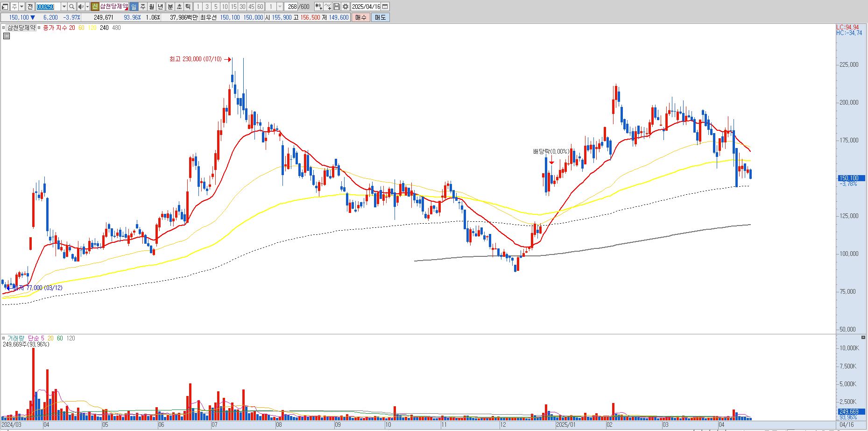Image resolution: width=868 pixels, height=431 pixels.
Task: Click the small square handle before 종가 지수 label
Action: coord(39,28)
